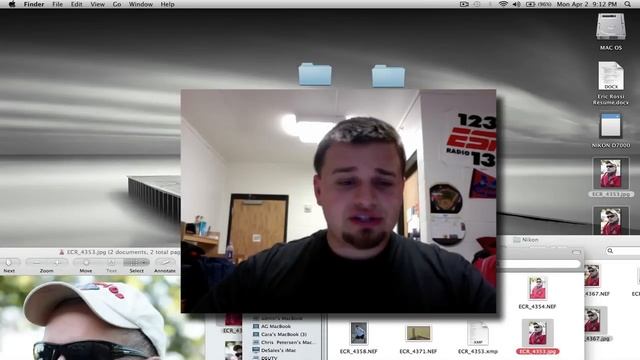Click the search field in the Nikon window
Viewport: 640px width, 360px height.
[622, 251]
